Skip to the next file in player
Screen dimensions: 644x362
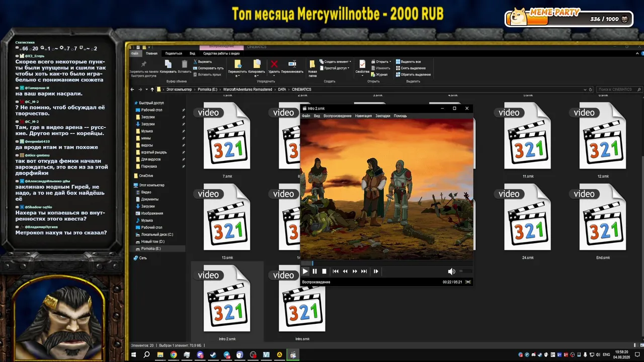pyautogui.click(x=364, y=271)
